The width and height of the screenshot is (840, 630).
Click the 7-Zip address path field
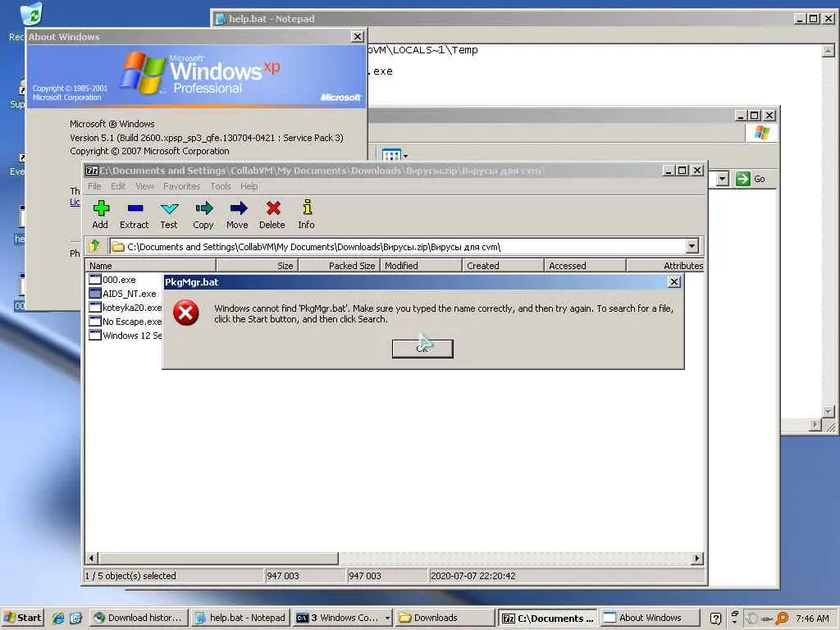point(399,246)
